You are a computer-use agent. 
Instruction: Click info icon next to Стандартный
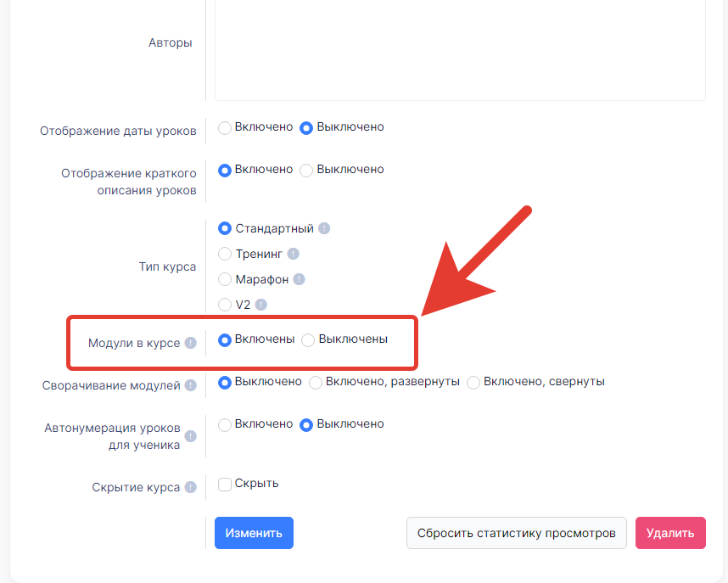(324, 228)
